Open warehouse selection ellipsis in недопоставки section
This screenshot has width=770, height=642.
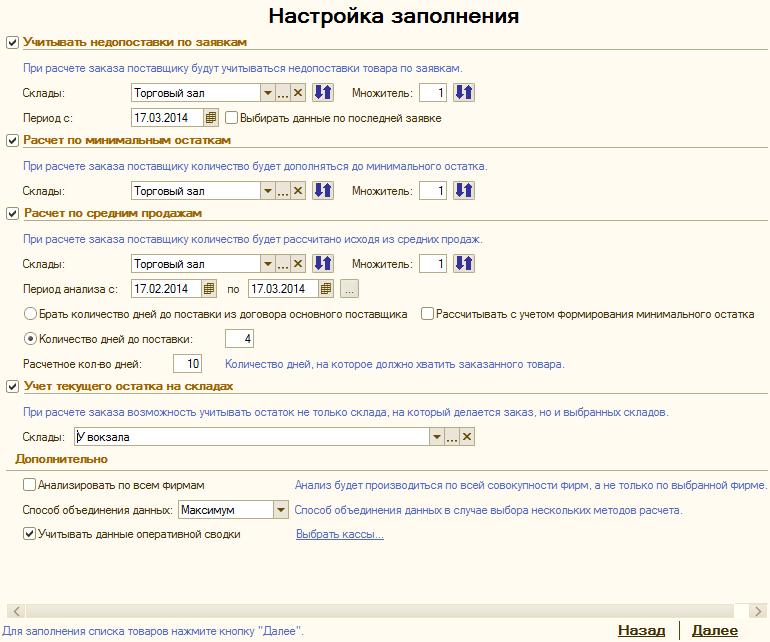[283, 92]
